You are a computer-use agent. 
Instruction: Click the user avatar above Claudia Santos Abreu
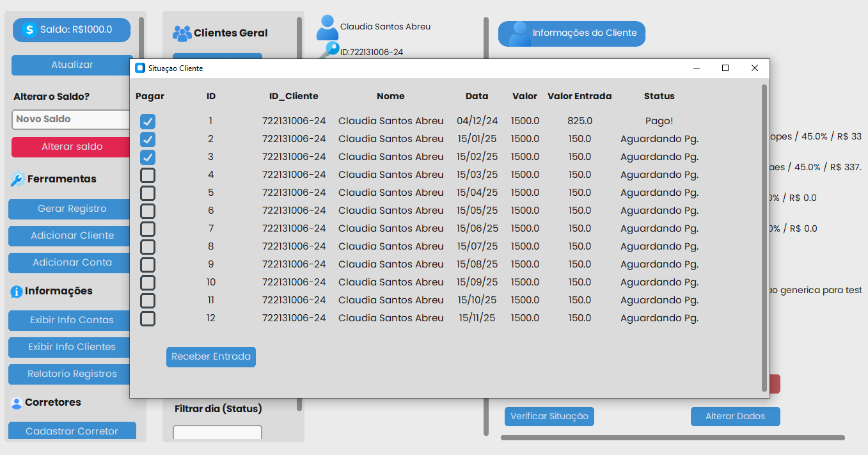pos(327,28)
